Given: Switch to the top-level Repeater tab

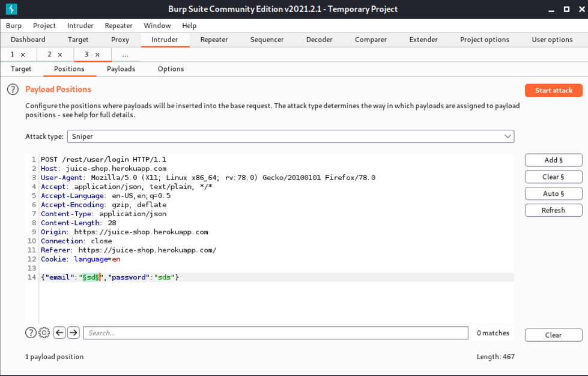Looking at the screenshot, I should pos(214,40).
